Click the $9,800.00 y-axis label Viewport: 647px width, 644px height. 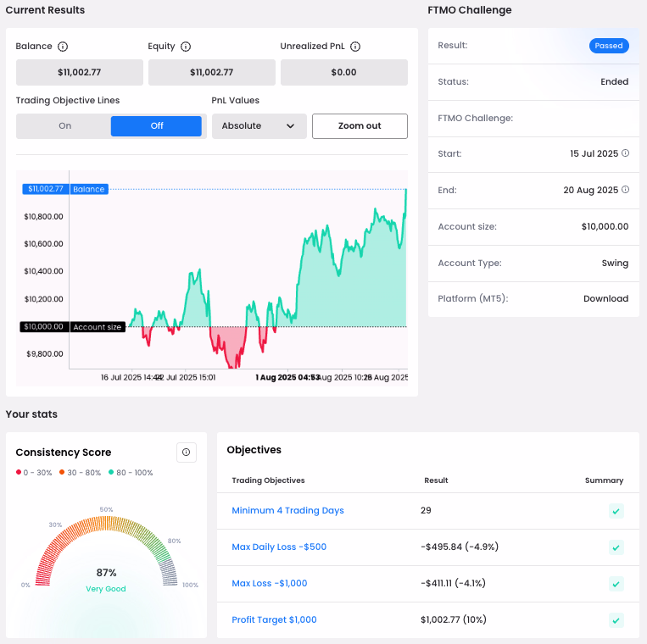pos(45,353)
